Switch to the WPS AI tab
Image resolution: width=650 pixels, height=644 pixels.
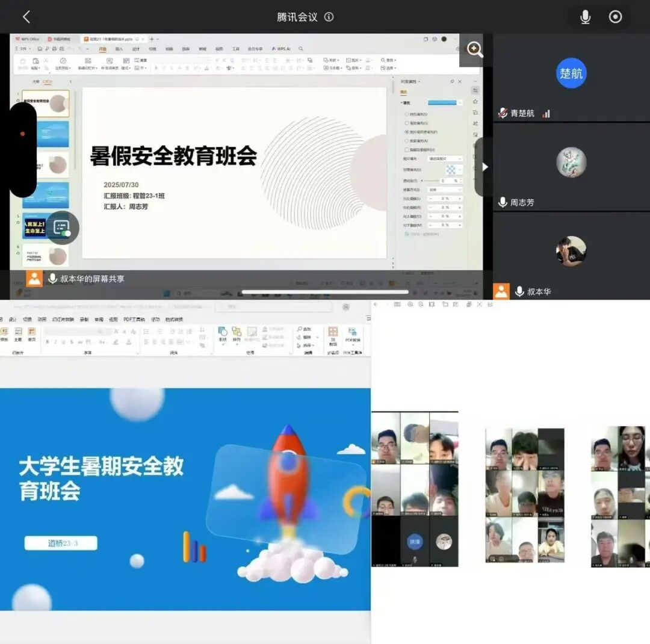tap(281, 49)
